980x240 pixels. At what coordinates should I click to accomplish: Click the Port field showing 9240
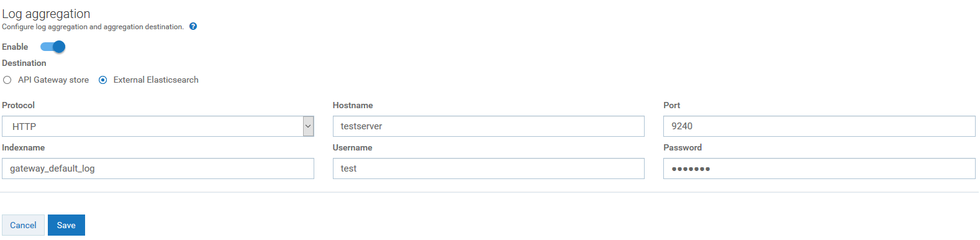coord(819,126)
